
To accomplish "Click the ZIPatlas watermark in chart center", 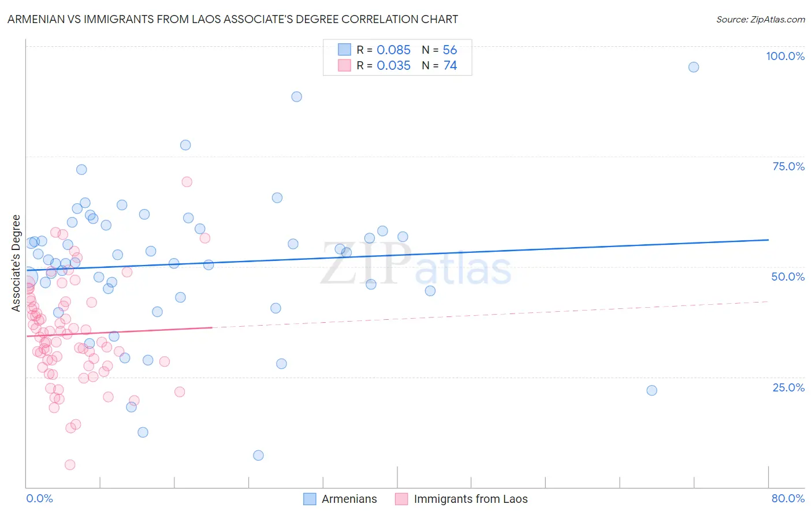I will click(416, 264).
